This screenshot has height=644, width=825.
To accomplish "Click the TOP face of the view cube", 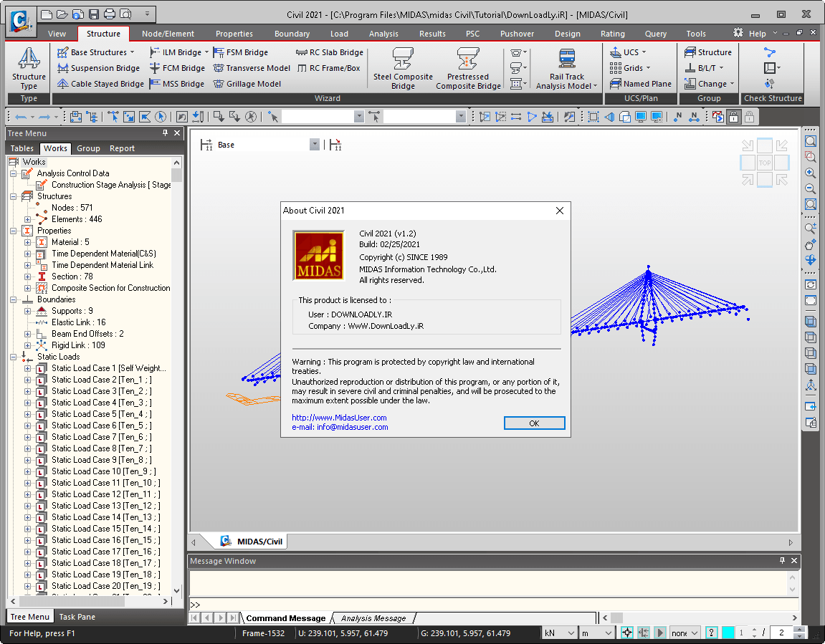I will click(765, 163).
